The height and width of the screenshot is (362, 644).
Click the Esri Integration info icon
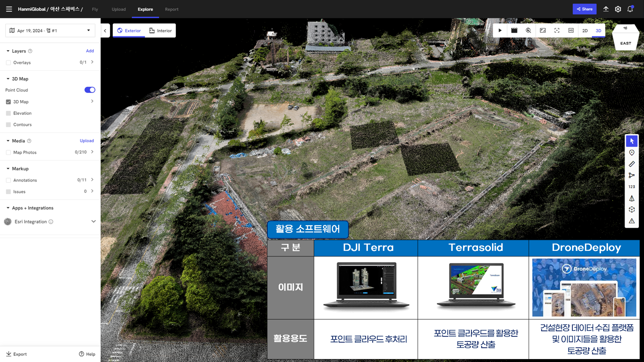coord(51,222)
